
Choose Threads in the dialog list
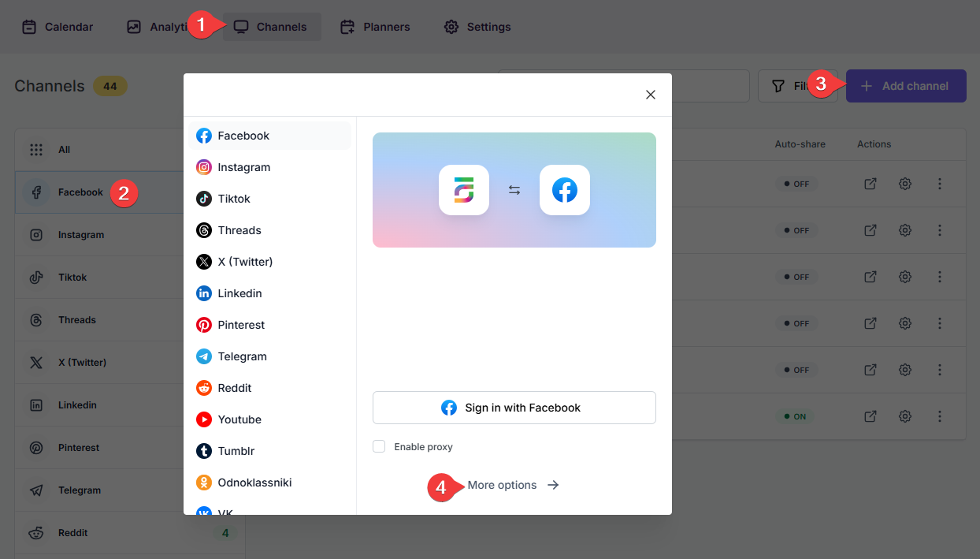point(270,230)
